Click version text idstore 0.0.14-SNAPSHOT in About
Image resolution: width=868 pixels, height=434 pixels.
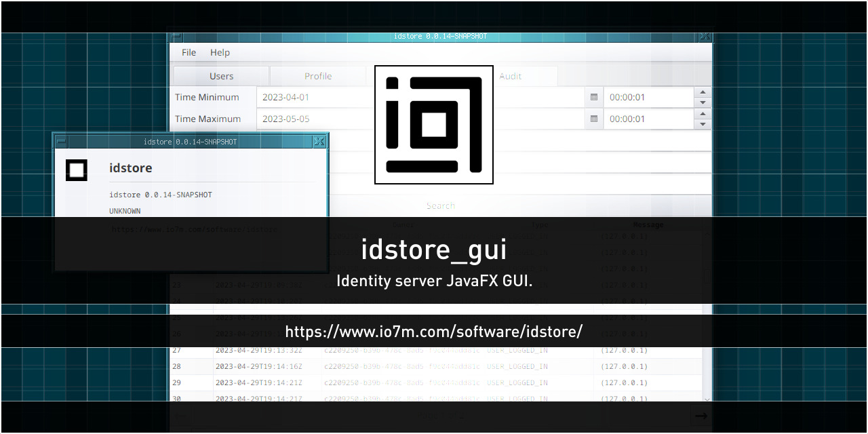point(161,195)
